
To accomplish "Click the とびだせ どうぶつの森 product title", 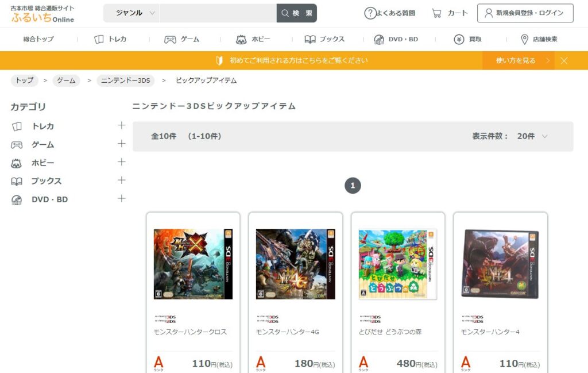I will [390, 332].
